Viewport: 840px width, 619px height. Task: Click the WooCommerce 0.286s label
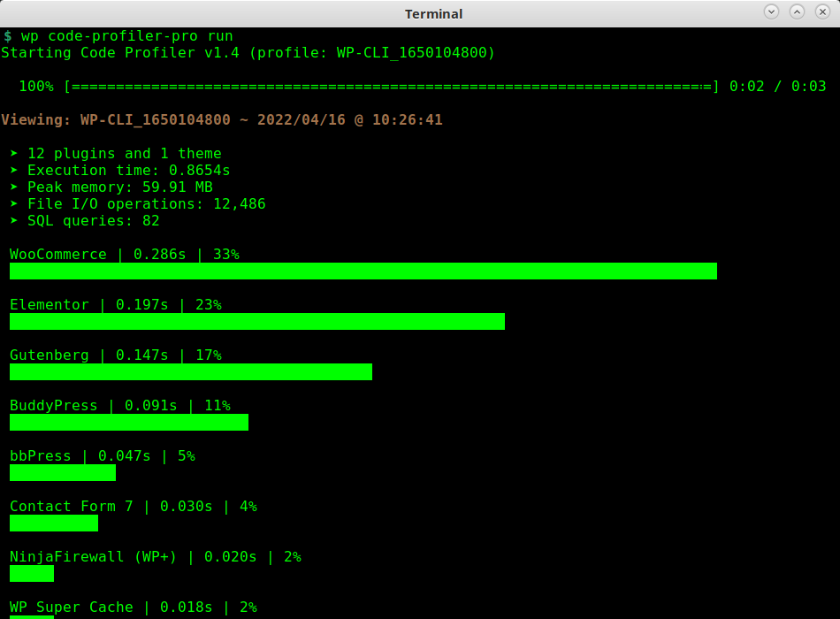[x=125, y=254]
